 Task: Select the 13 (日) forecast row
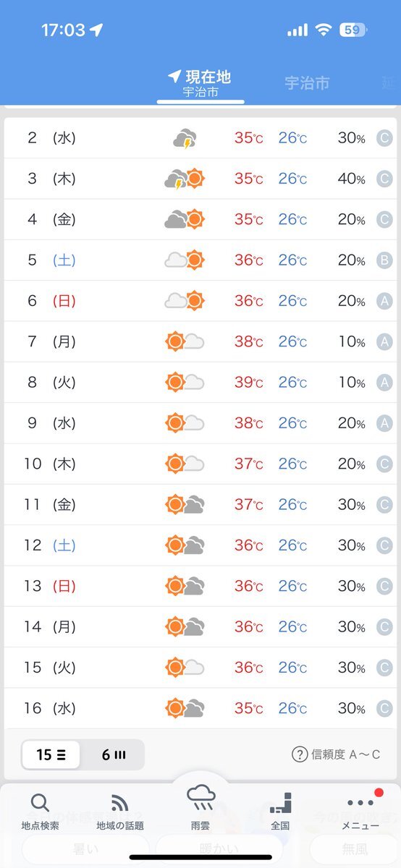coord(200,586)
